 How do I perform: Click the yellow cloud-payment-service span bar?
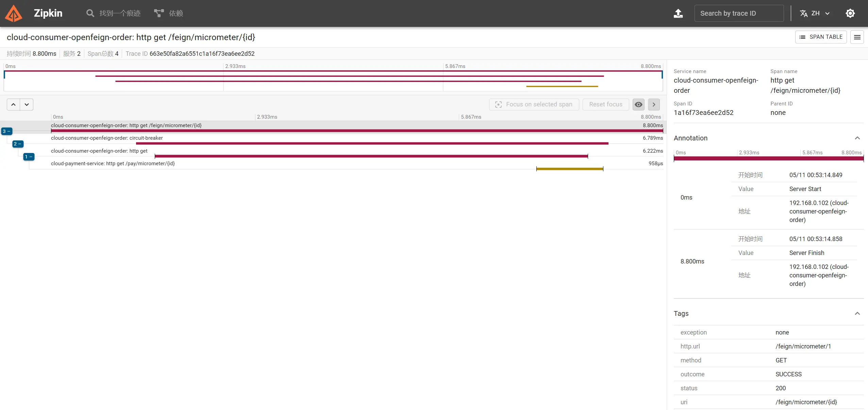pos(569,169)
